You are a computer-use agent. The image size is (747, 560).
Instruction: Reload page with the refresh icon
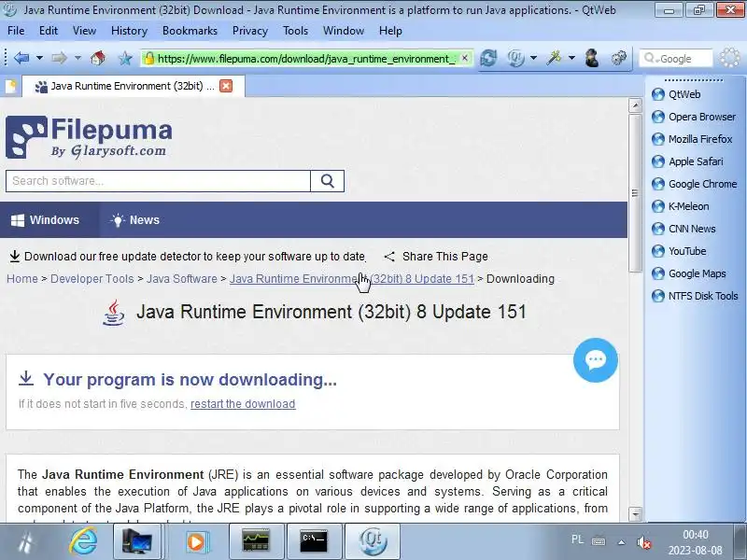tap(487, 58)
